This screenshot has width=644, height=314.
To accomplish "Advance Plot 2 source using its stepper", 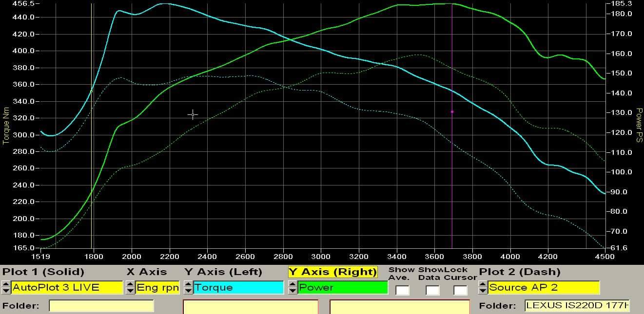I will pyautogui.click(x=483, y=285).
